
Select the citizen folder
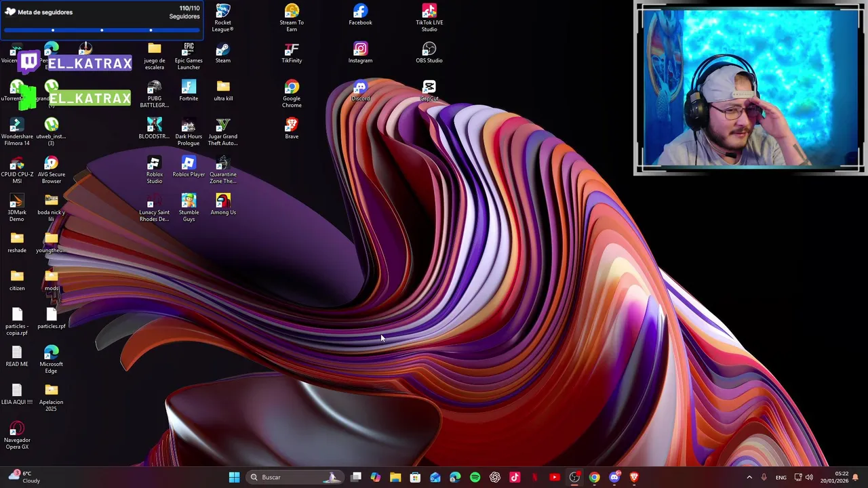click(x=17, y=281)
